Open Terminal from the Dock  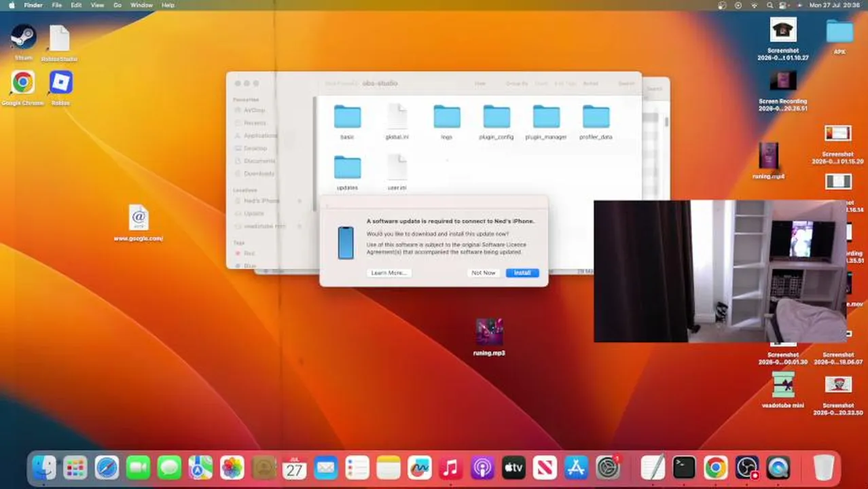(684, 467)
